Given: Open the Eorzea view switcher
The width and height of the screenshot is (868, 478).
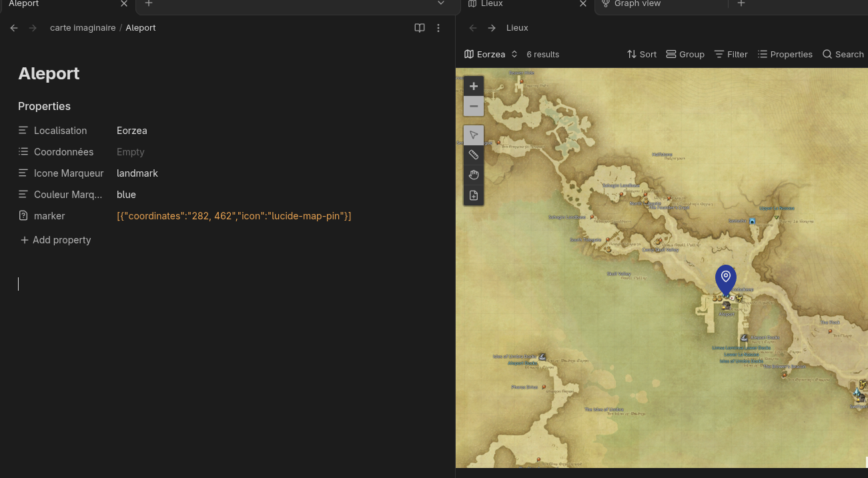Looking at the screenshot, I should pyautogui.click(x=491, y=55).
